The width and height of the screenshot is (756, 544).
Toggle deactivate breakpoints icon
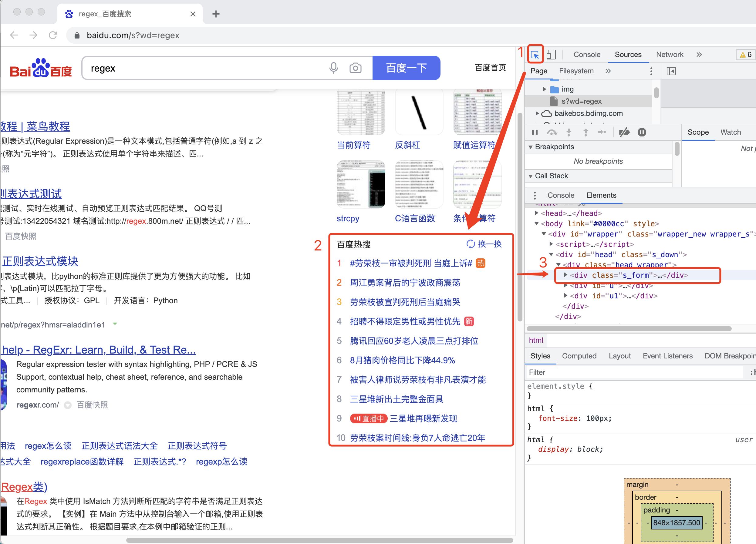coord(624,133)
